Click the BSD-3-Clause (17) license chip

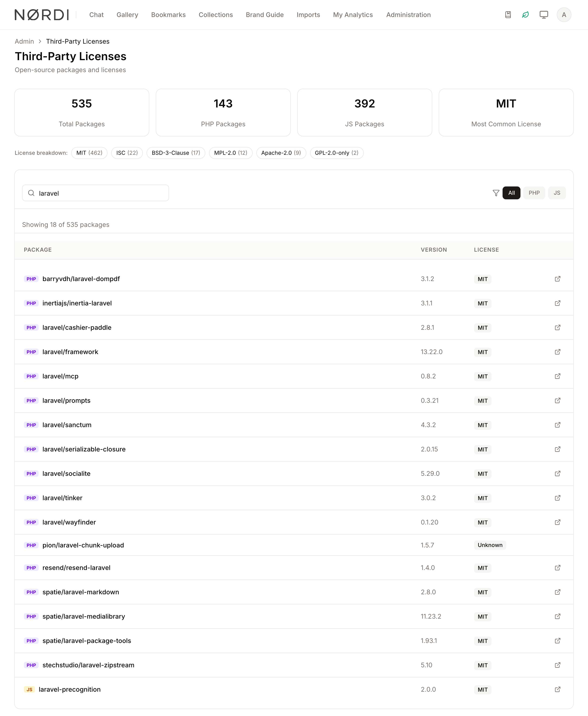coord(176,153)
